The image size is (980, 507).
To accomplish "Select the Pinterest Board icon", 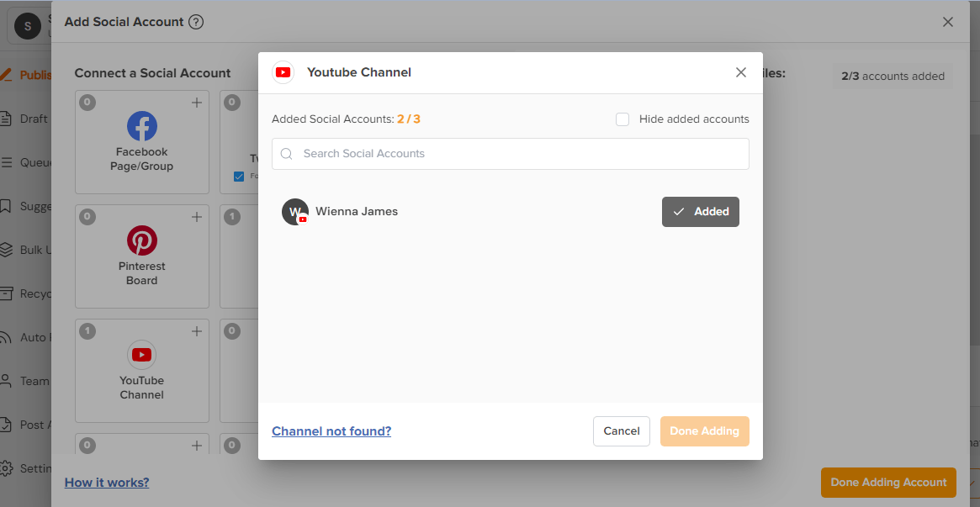I will [142, 240].
